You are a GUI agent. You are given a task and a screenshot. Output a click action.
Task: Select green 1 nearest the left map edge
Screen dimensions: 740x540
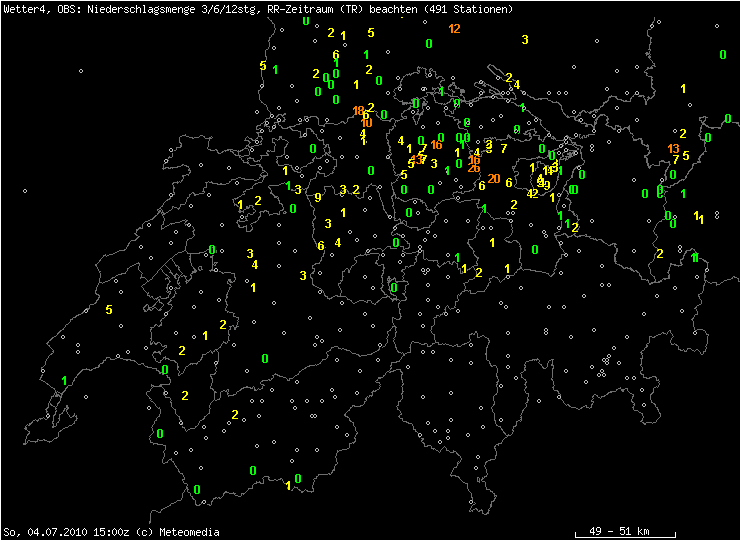coord(64,380)
